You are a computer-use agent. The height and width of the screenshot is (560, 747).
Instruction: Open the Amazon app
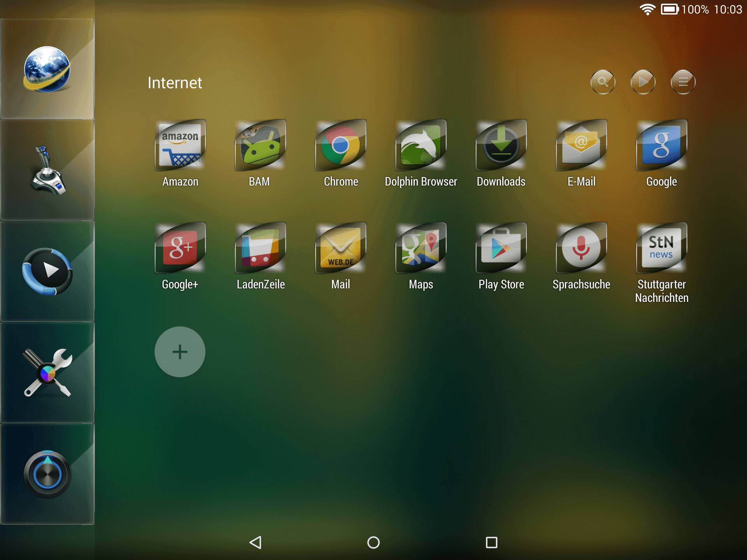[x=180, y=145]
